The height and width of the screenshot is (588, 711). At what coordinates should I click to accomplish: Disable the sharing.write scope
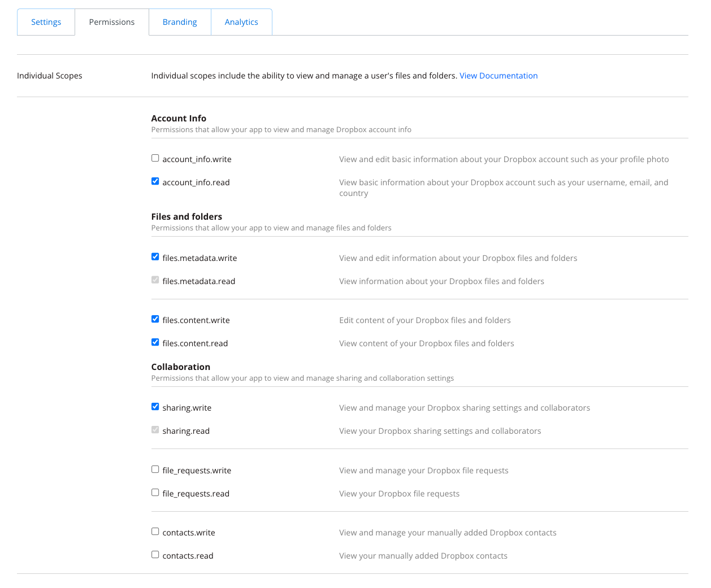[x=155, y=407]
